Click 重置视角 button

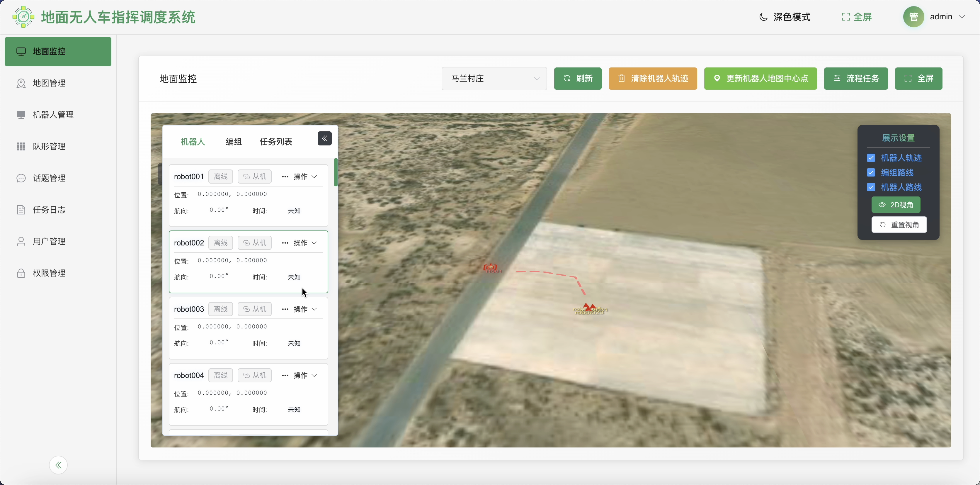click(x=899, y=225)
